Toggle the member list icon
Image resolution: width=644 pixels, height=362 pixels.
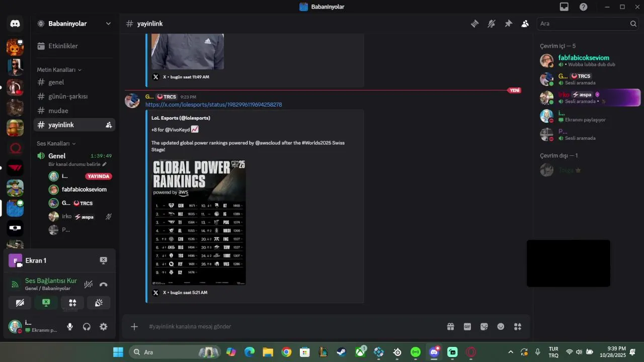point(525,24)
